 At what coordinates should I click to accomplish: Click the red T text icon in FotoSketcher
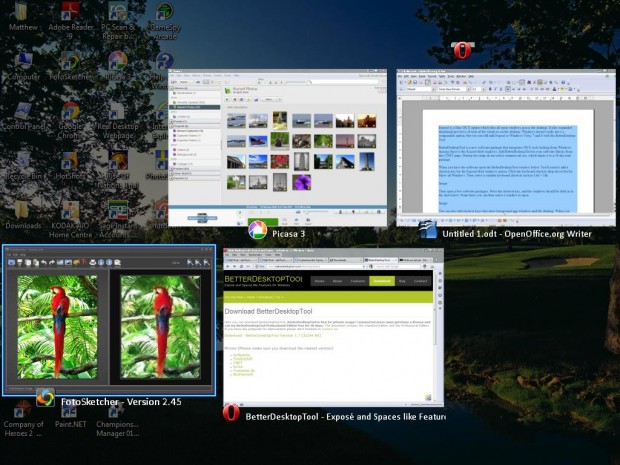pos(84,262)
